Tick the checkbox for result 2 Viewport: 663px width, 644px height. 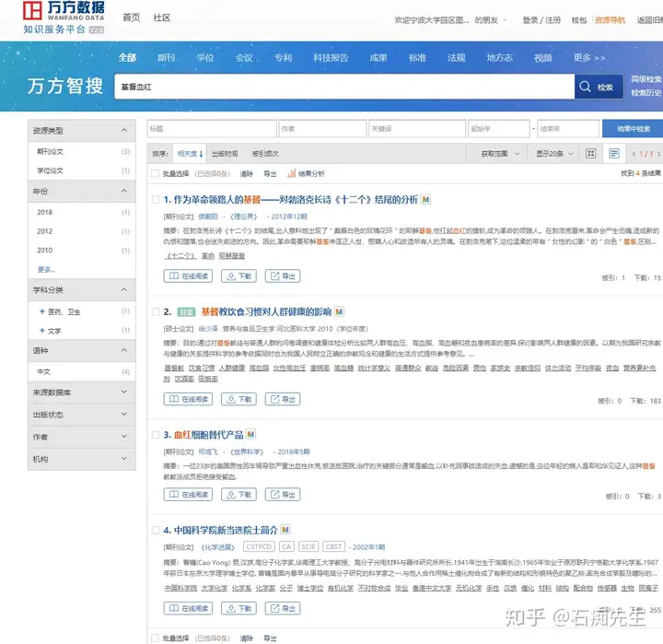pos(156,311)
